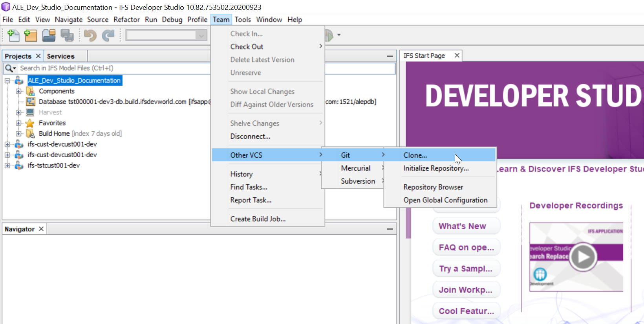
Task: Open Repository Browser from Git submenu
Action: pos(440,187)
